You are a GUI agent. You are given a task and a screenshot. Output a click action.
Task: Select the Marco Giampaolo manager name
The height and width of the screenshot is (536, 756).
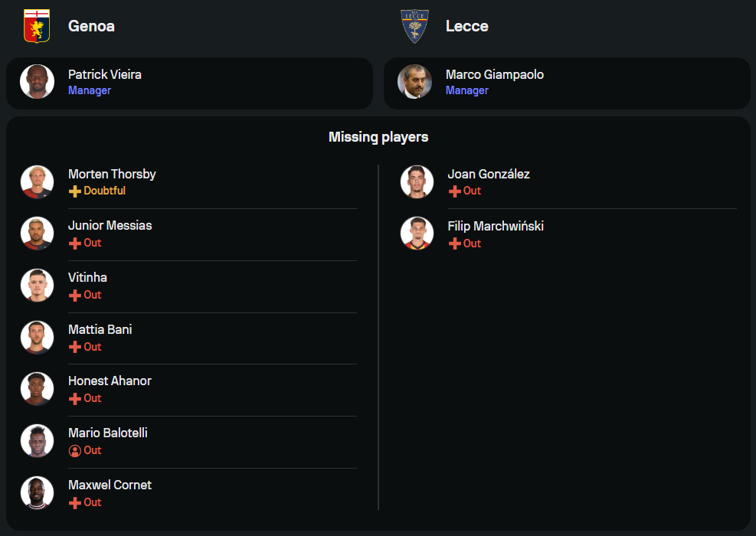coord(494,75)
